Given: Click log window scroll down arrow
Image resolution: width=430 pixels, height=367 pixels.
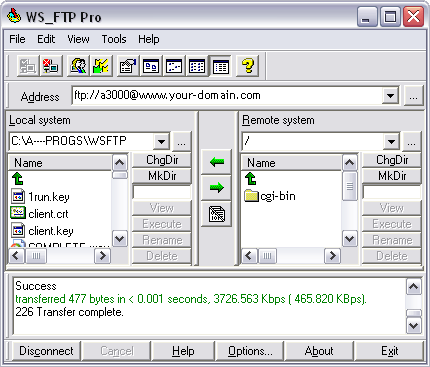Looking at the screenshot, I should (x=414, y=326).
